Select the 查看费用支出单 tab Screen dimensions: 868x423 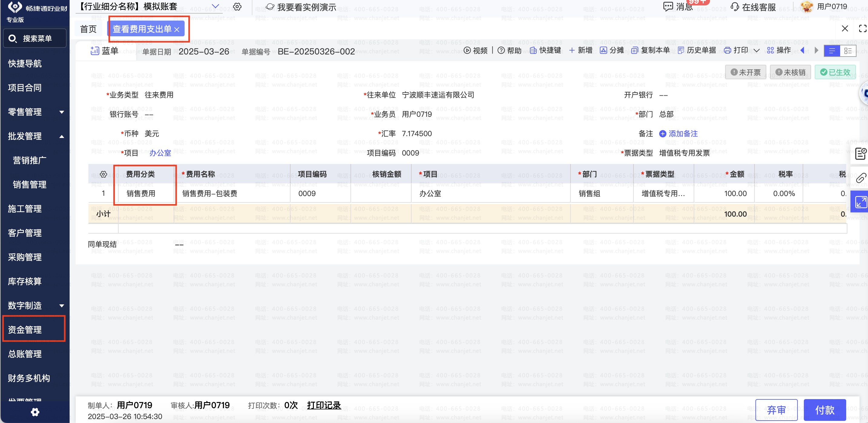point(146,29)
